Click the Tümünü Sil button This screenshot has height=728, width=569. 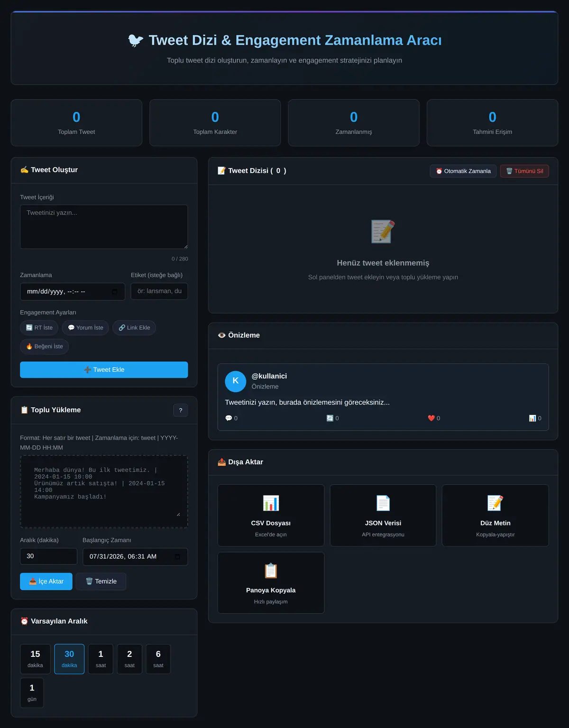click(x=524, y=171)
